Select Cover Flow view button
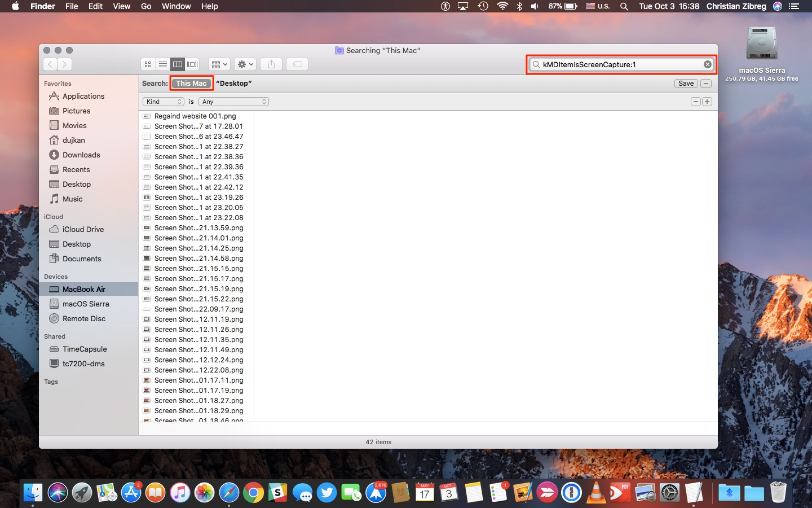 193,64
